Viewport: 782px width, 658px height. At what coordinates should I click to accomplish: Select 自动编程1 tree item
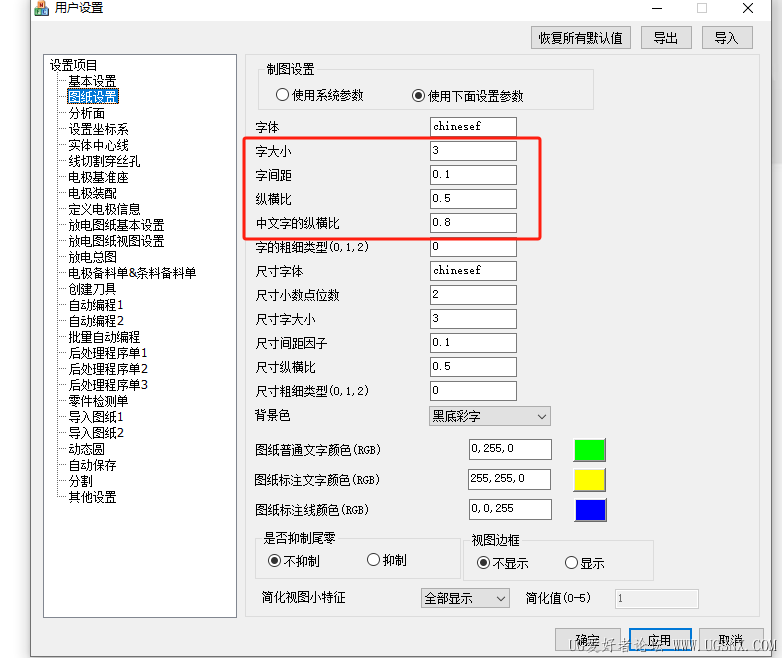click(96, 305)
